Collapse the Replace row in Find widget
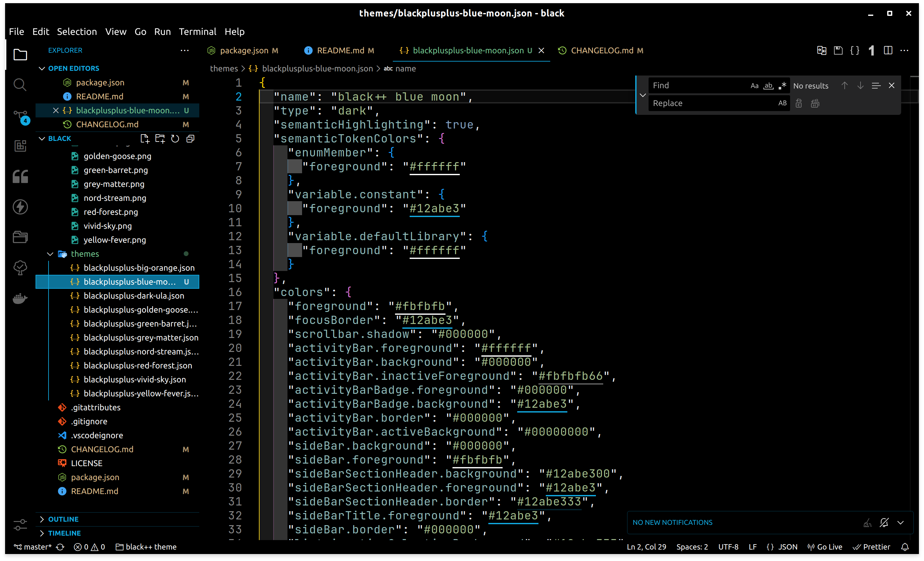The image size is (924, 561). [643, 95]
